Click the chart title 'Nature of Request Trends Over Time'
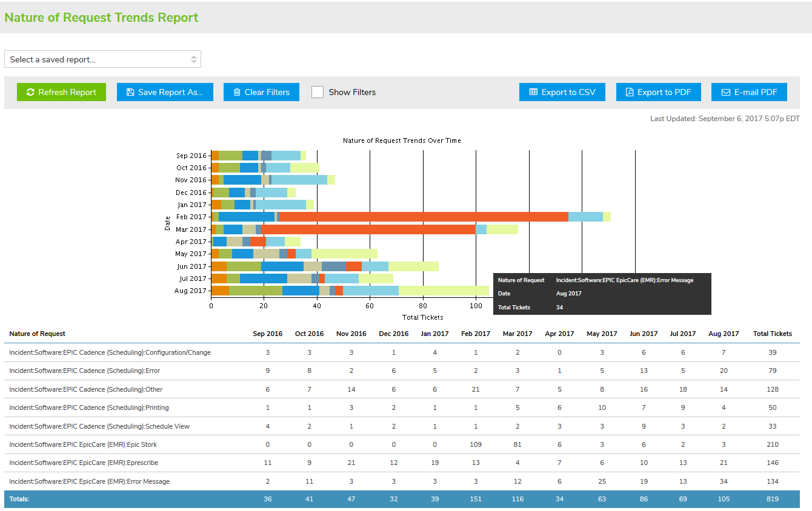The width and height of the screenshot is (812, 511). [x=402, y=140]
